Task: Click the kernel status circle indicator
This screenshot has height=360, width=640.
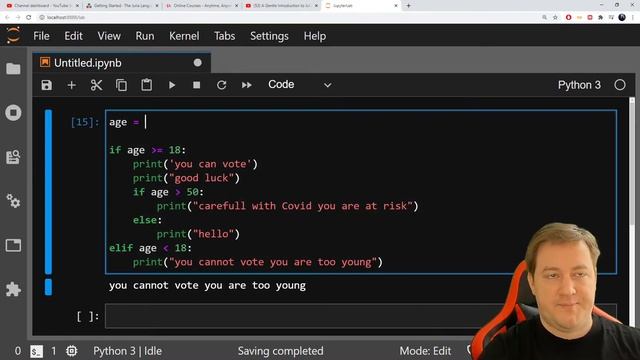Action: pos(620,85)
